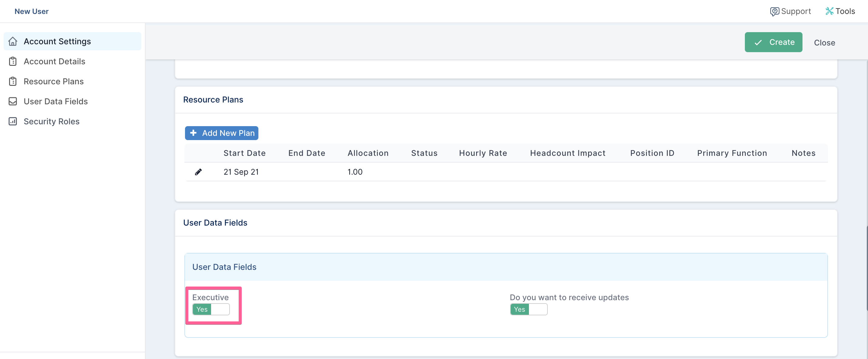Navigate to User Data Fields in sidebar
The height and width of the screenshot is (359, 868).
click(x=56, y=101)
